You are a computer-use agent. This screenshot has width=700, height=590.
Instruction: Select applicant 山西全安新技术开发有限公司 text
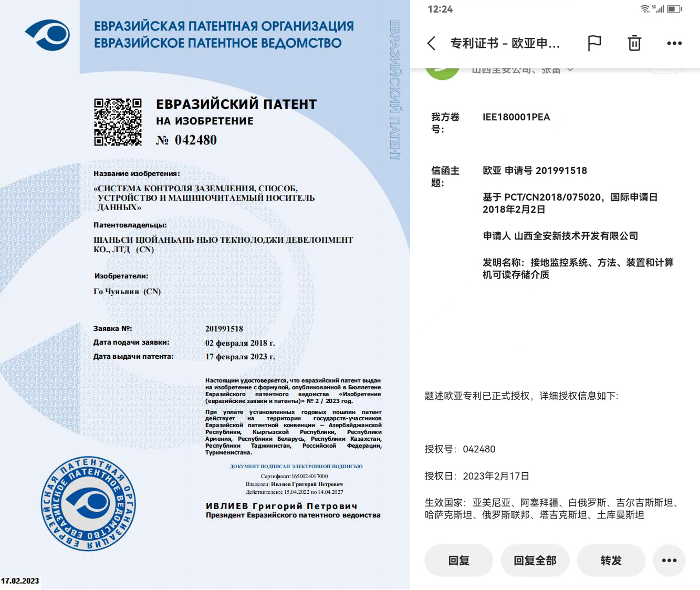(x=560, y=236)
